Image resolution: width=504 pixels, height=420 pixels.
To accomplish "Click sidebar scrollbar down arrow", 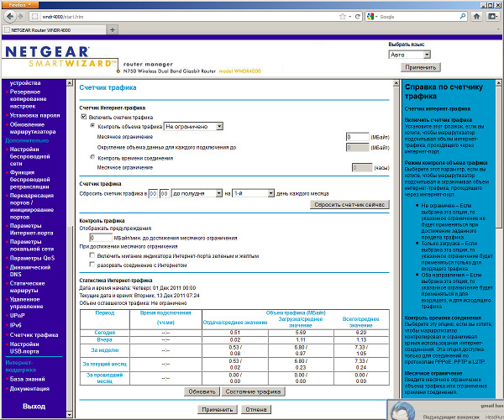I will tap(70, 415).
